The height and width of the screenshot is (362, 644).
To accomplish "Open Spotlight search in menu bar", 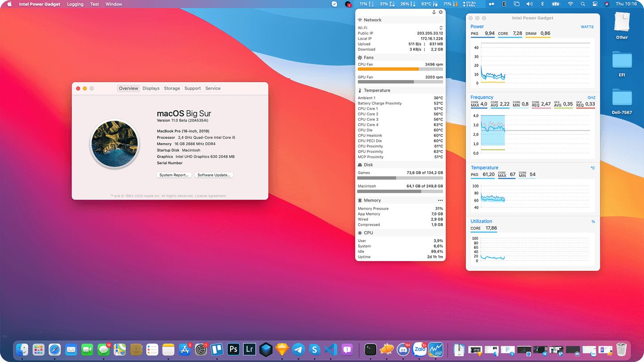I will [x=582, y=4].
